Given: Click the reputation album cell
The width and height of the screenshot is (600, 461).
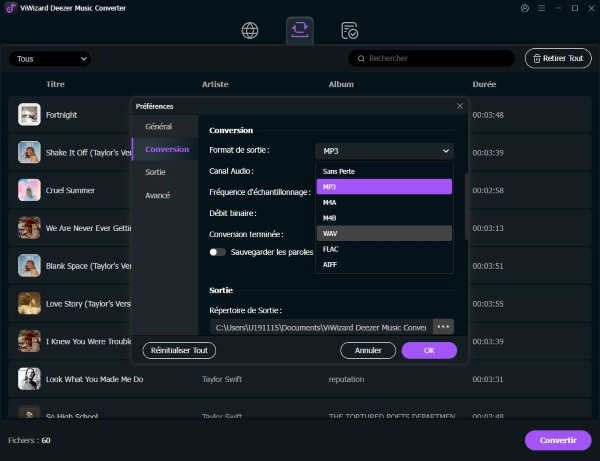Looking at the screenshot, I should pyautogui.click(x=346, y=379).
